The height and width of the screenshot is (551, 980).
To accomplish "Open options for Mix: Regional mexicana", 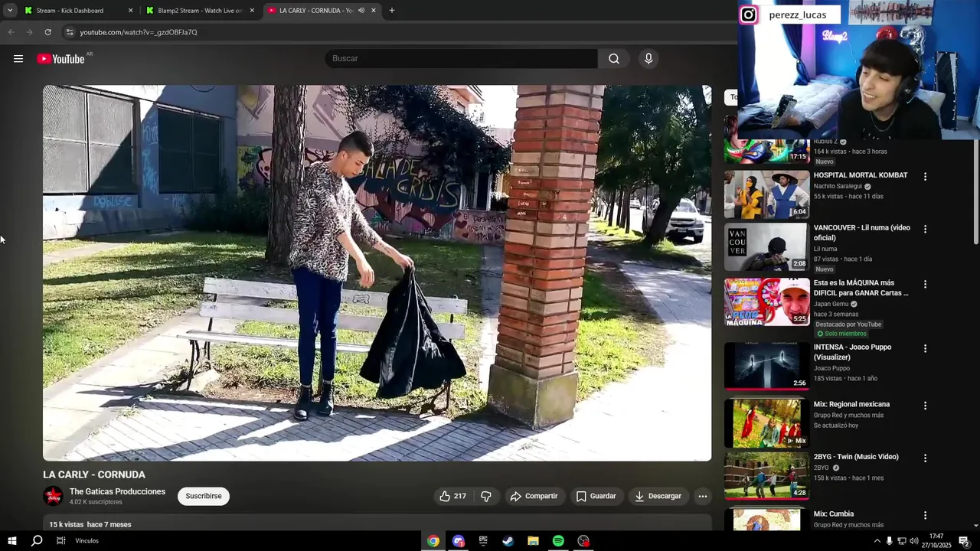I will click(x=925, y=406).
